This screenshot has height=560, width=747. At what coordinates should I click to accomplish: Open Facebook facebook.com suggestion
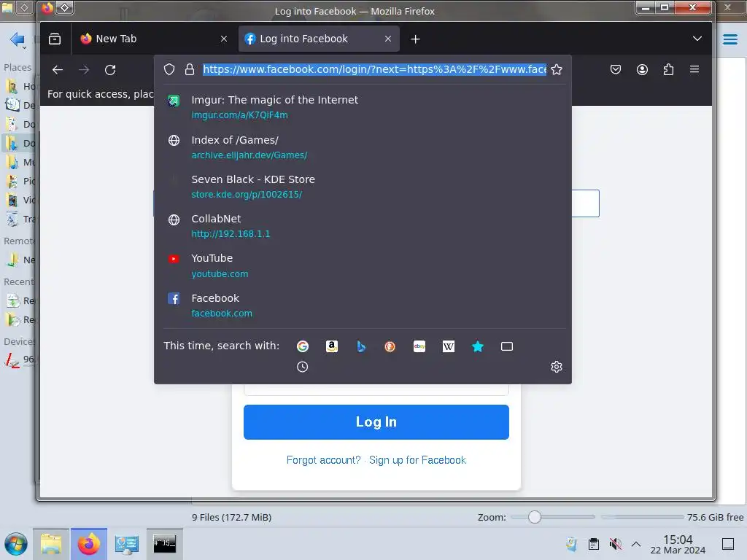(x=363, y=306)
